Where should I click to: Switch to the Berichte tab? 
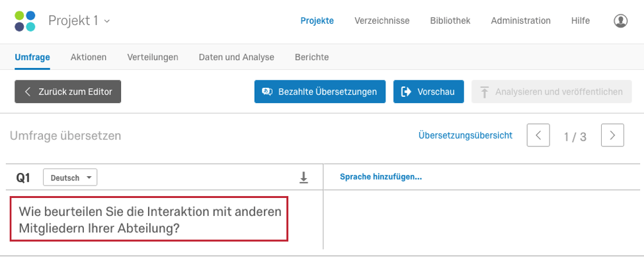click(x=311, y=57)
